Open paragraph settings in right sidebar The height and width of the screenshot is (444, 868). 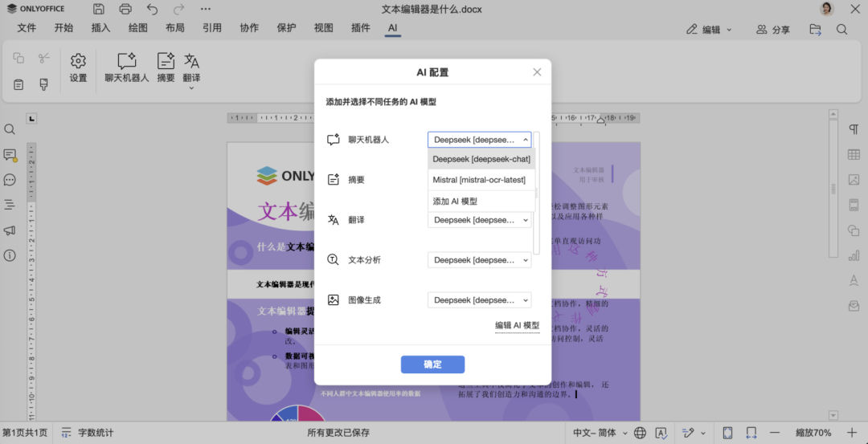pos(854,129)
